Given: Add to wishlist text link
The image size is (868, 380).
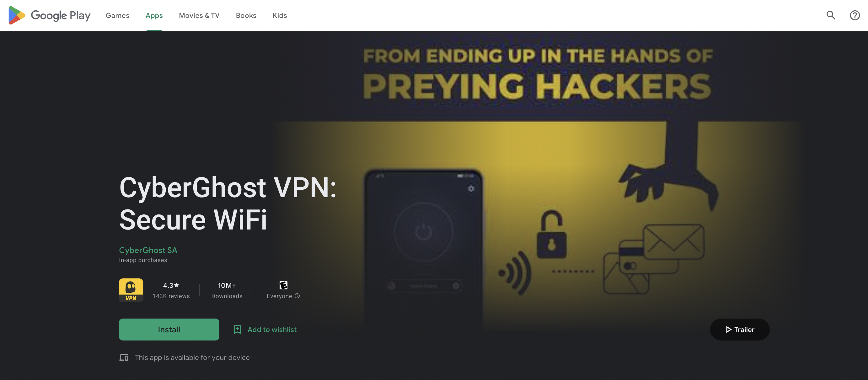Looking at the screenshot, I should (272, 330).
